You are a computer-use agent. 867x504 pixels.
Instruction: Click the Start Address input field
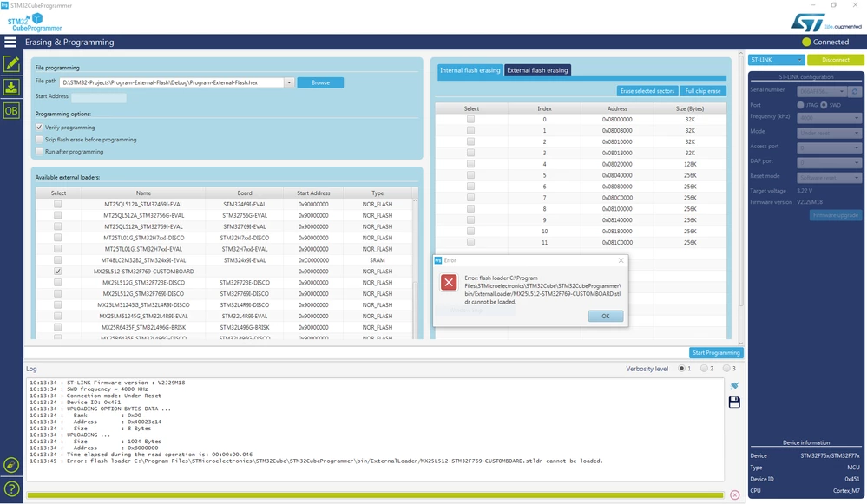[x=99, y=97]
